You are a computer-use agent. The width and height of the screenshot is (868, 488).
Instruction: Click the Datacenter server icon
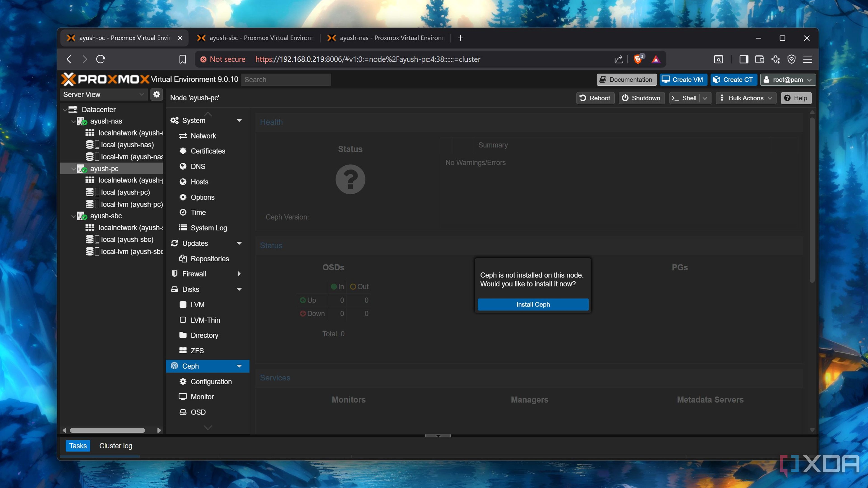[73, 109]
